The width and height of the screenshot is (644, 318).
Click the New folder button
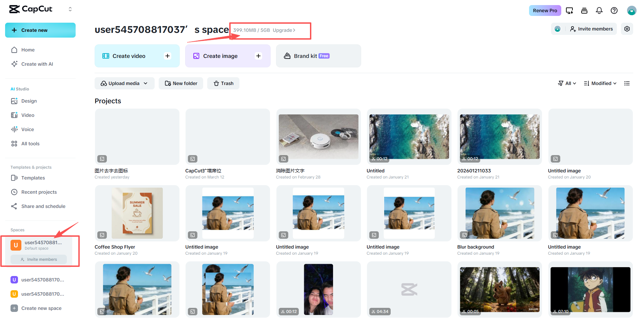point(181,83)
